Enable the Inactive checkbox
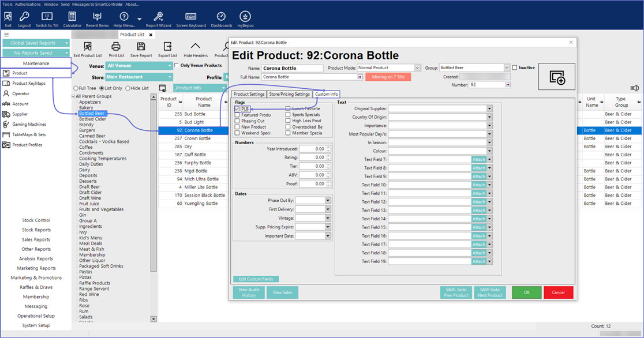The image size is (644, 338). tap(515, 68)
